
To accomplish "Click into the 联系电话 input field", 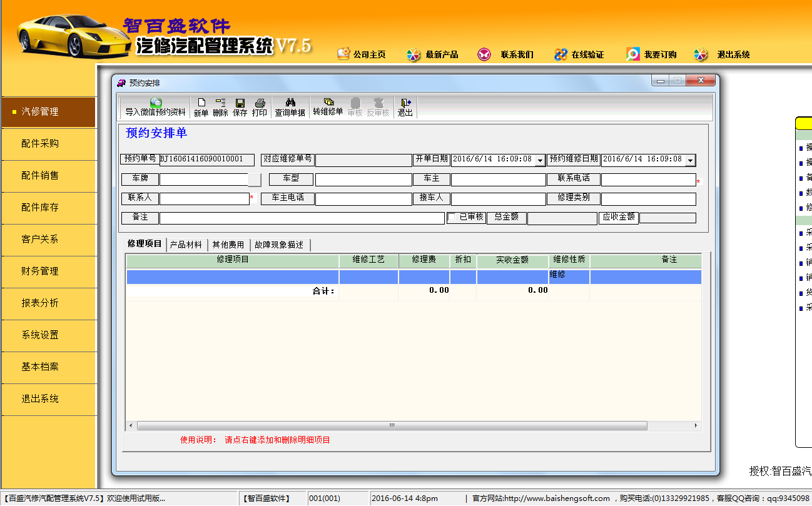I will [648, 180].
